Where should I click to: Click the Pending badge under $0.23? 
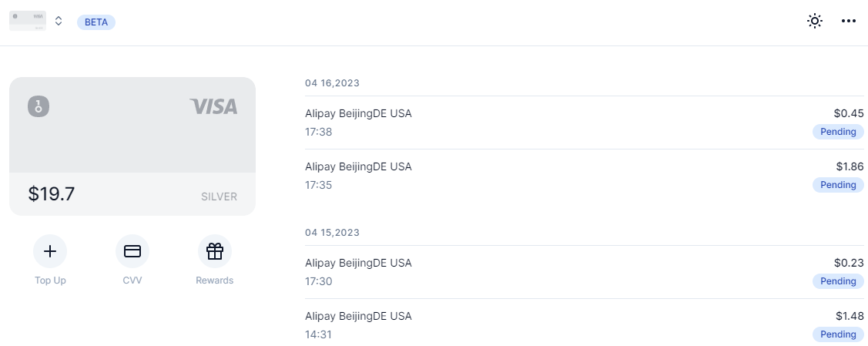point(838,281)
